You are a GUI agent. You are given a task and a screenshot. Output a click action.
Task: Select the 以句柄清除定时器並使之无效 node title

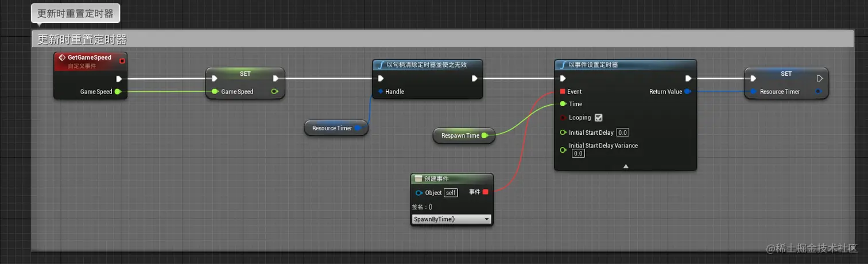(x=426, y=65)
